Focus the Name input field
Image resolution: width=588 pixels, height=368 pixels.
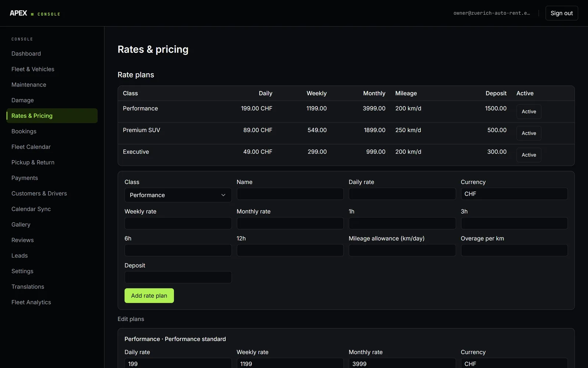[290, 194]
